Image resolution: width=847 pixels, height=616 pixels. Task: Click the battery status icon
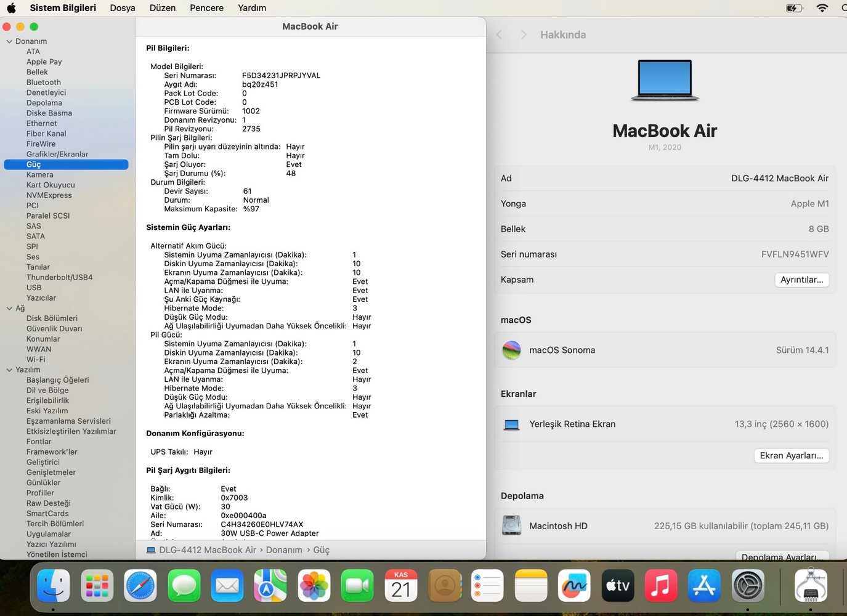794,8
